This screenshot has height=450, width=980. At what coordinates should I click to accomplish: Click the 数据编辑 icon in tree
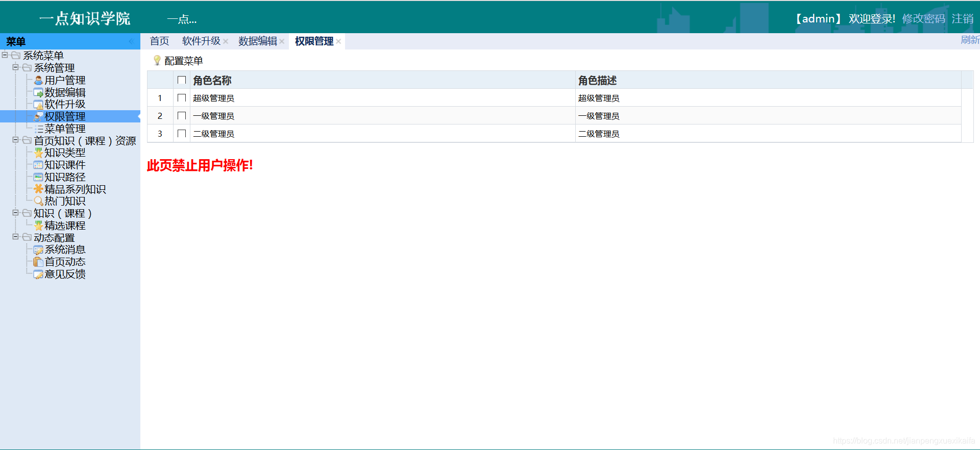38,92
